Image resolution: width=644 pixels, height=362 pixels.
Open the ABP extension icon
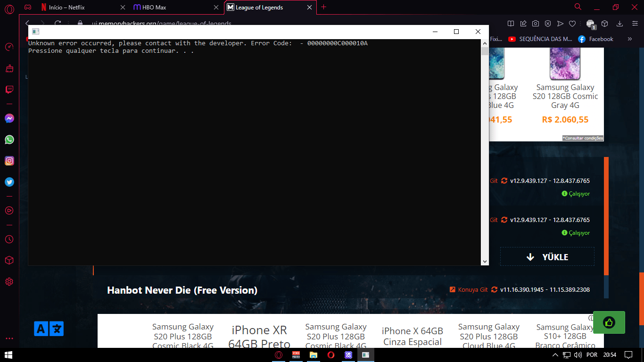click(591, 24)
